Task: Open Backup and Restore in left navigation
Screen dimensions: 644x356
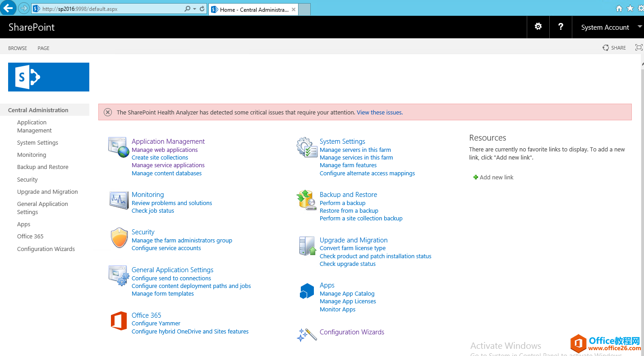Action: pos(43,167)
